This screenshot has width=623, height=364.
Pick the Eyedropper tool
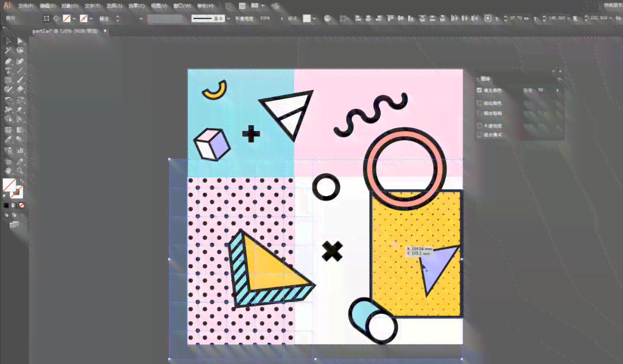pyautogui.click(x=8, y=140)
